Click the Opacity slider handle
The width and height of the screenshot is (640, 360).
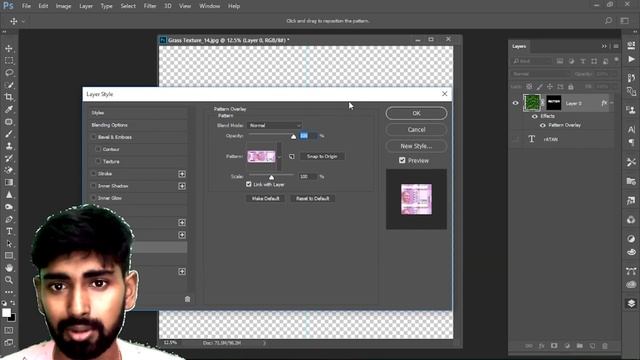tap(293, 137)
